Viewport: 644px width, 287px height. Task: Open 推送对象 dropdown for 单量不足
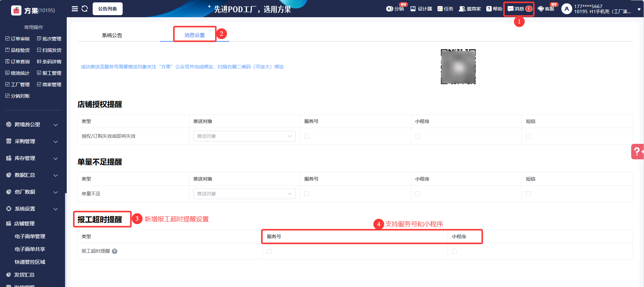244,194
